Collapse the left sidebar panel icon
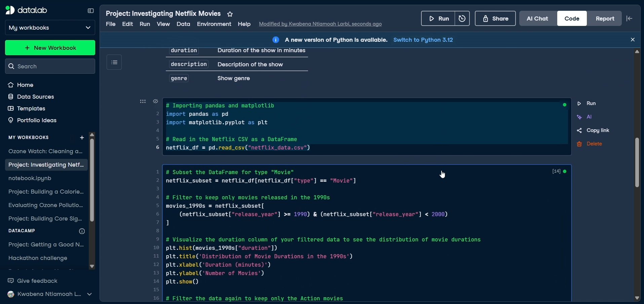 (90, 11)
